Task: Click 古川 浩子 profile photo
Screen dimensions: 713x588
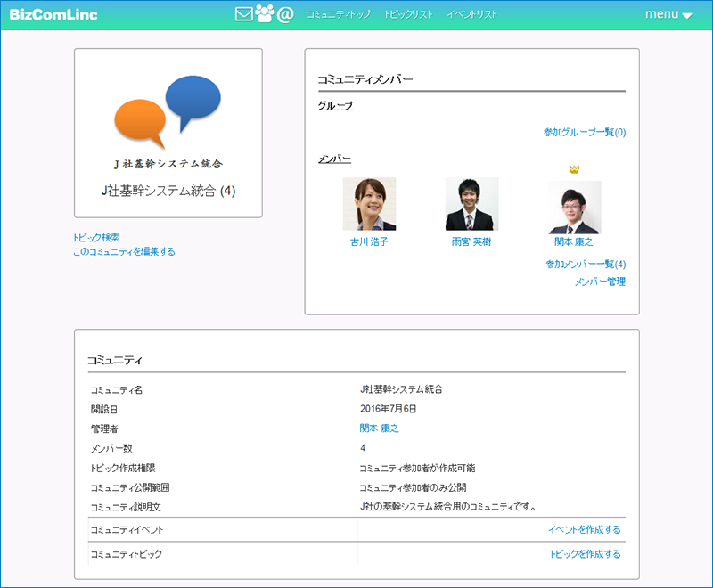Action: pos(369,205)
